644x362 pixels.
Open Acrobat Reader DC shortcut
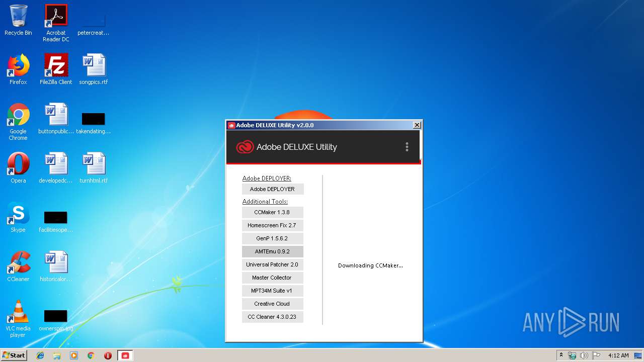pyautogui.click(x=56, y=23)
